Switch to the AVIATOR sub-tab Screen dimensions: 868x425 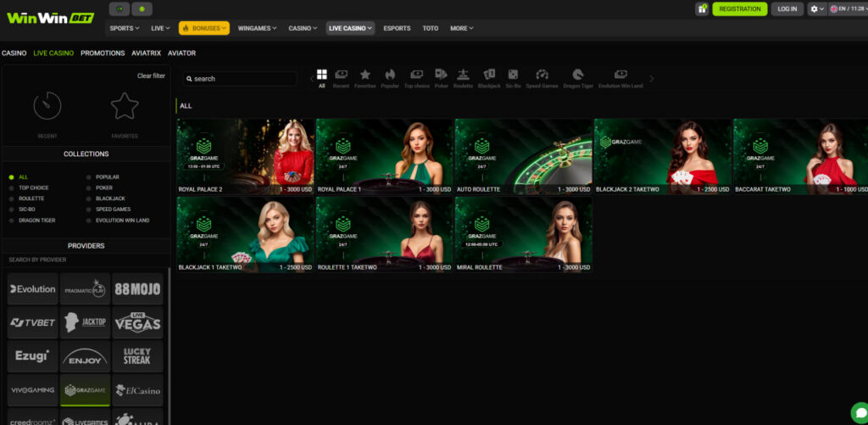(x=181, y=53)
